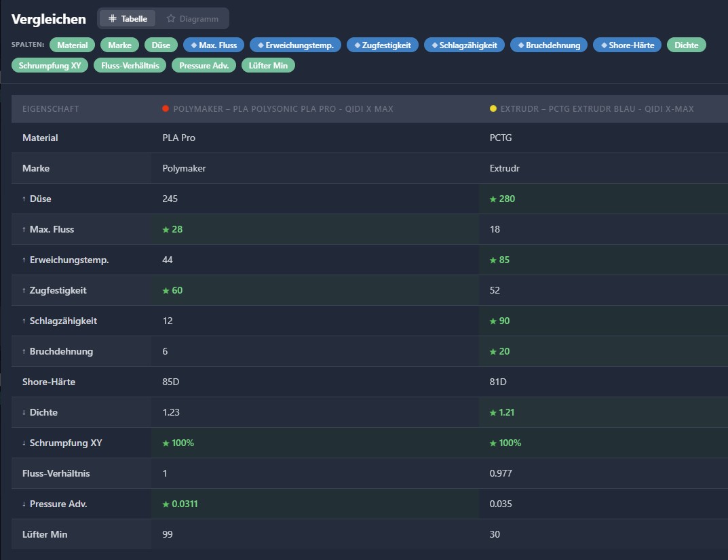Toggle the Dichte column chip
This screenshot has width=728, height=560.
686,45
